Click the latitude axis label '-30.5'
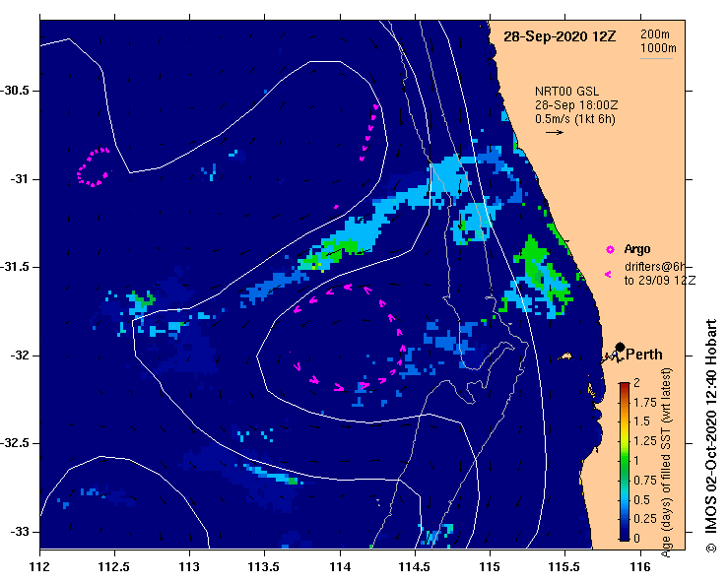This screenshot has width=728, height=583. pyautogui.click(x=15, y=91)
